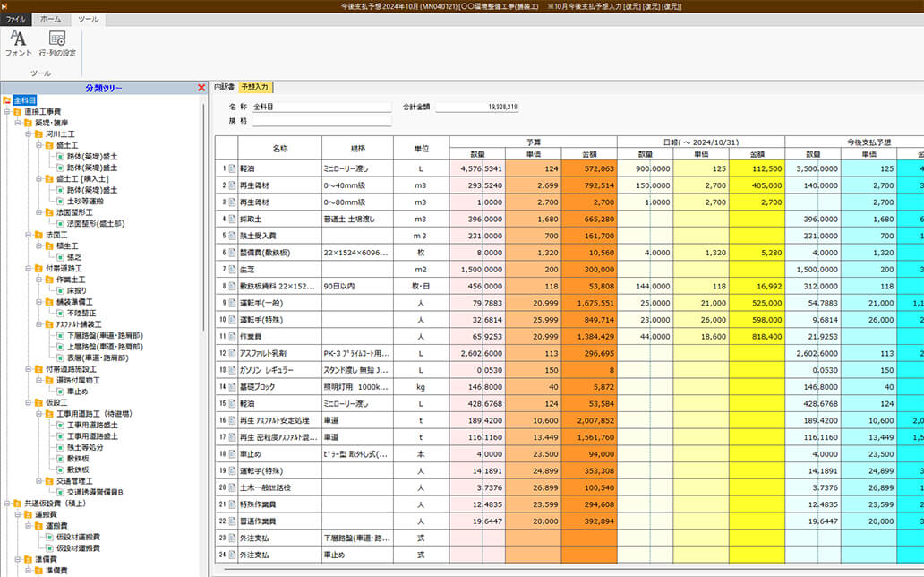Click the empty 規格 input field
This screenshot has width=924, height=577.
pyautogui.click(x=309, y=119)
